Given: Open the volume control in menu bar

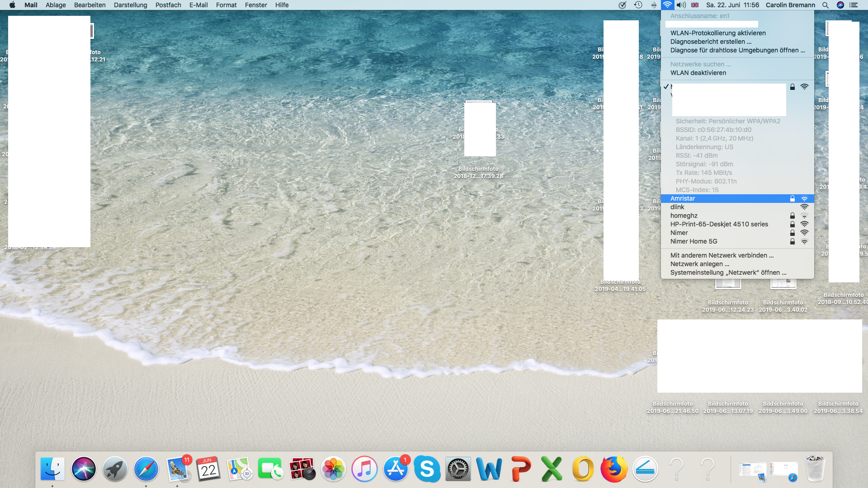Looking at the screenshot, I should (681, 5).
